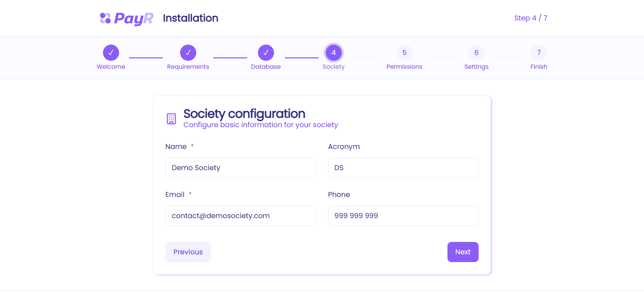The height and width of the screenshot is (301, 644).
Task: Continue with the Next button
Action: 463,252
